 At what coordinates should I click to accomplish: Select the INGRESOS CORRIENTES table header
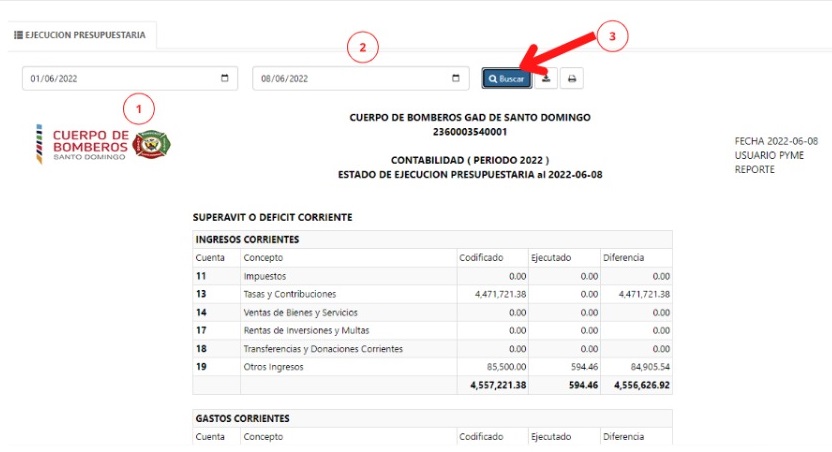coord(432,239)
